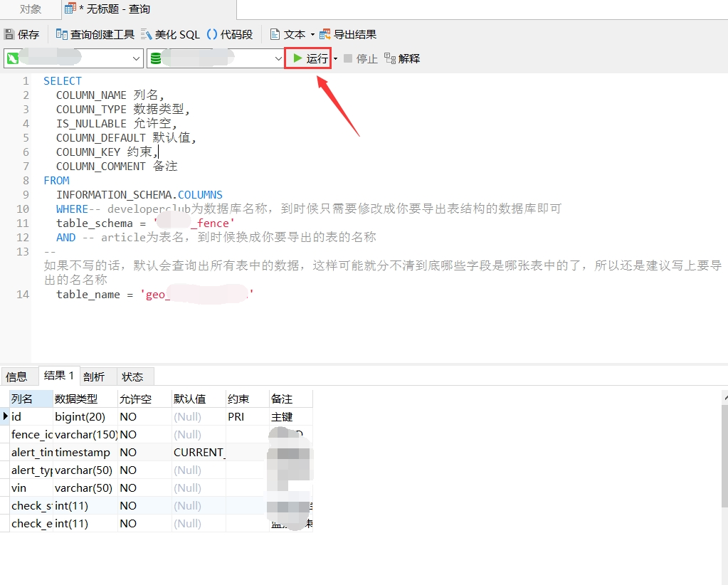Click the green connection icon
The image size is (728, 585).
point(13,58)
